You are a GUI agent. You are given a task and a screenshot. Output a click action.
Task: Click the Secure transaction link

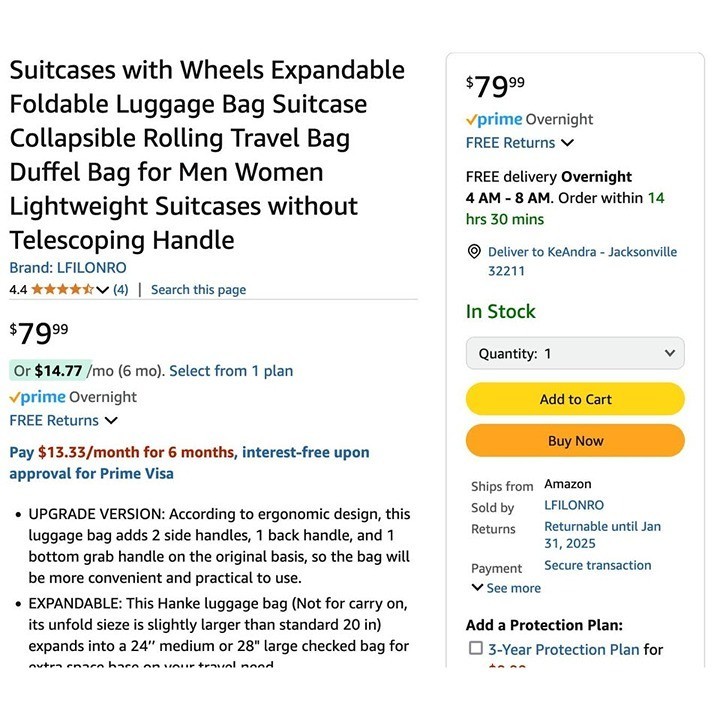(597, 565)
